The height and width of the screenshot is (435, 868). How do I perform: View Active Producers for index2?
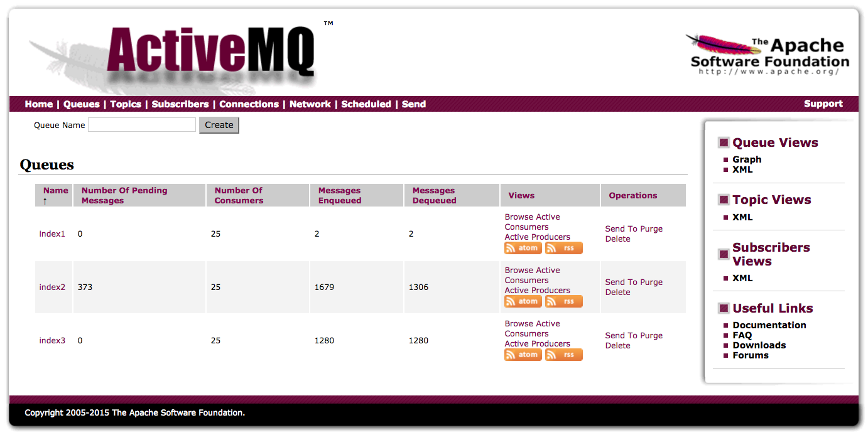538,290
